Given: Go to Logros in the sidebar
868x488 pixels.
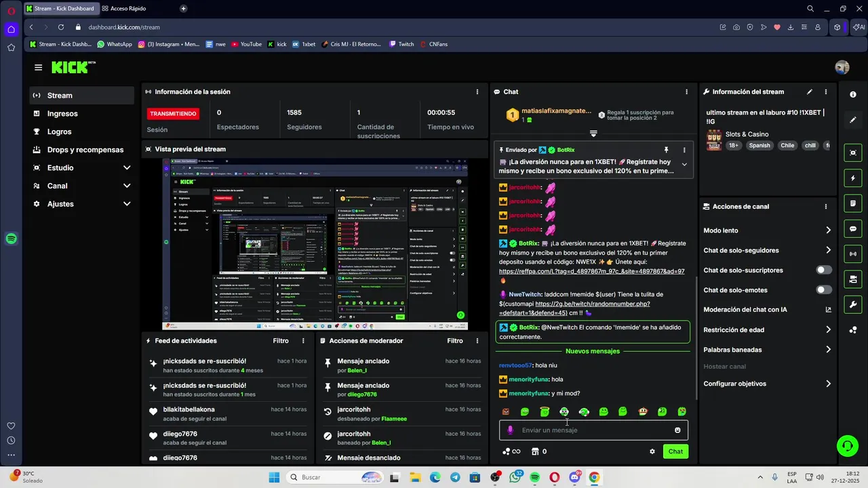Looking at the screenshot, I should click(x=82, y=131).
